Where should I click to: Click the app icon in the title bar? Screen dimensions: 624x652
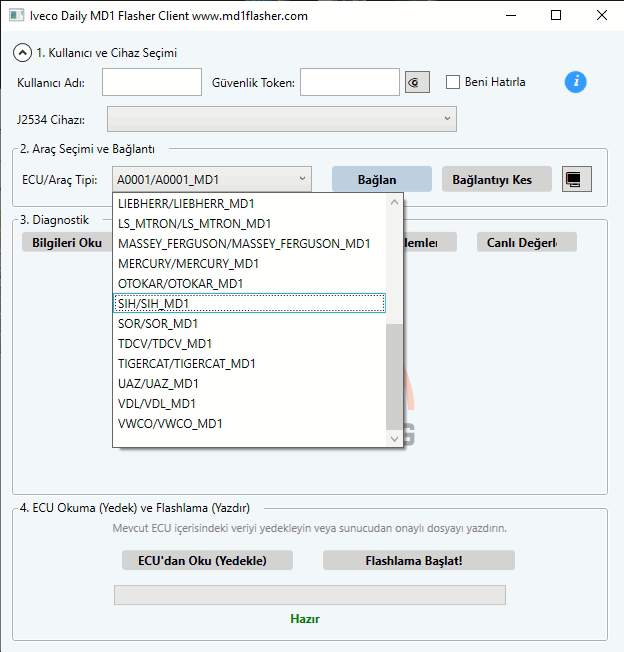point(17,15)
